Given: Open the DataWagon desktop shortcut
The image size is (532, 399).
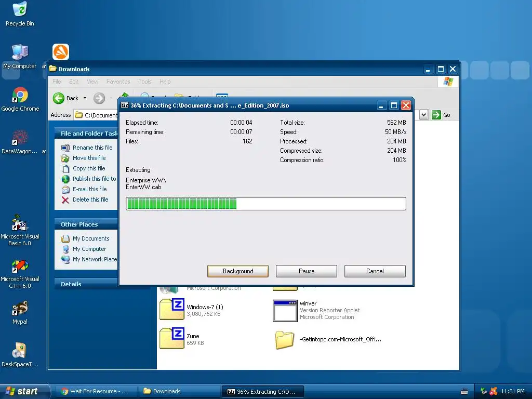Looking at the screenshot, I should tap(20, 142).
